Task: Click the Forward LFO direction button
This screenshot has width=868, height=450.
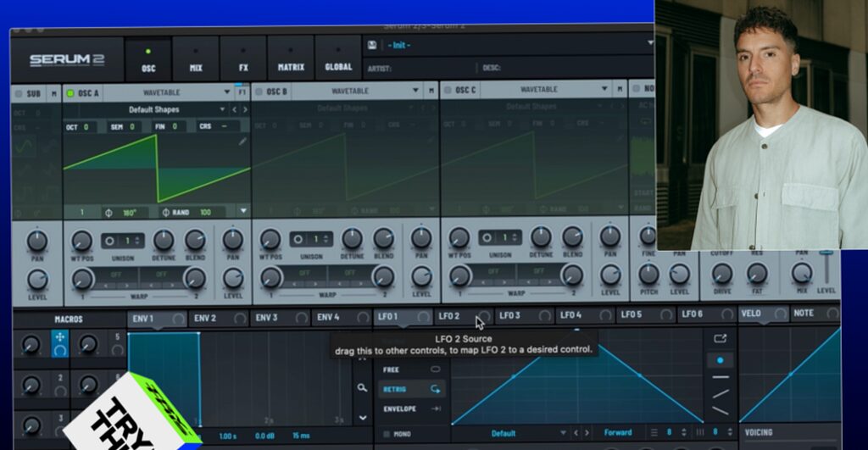Action: (618, 432)
